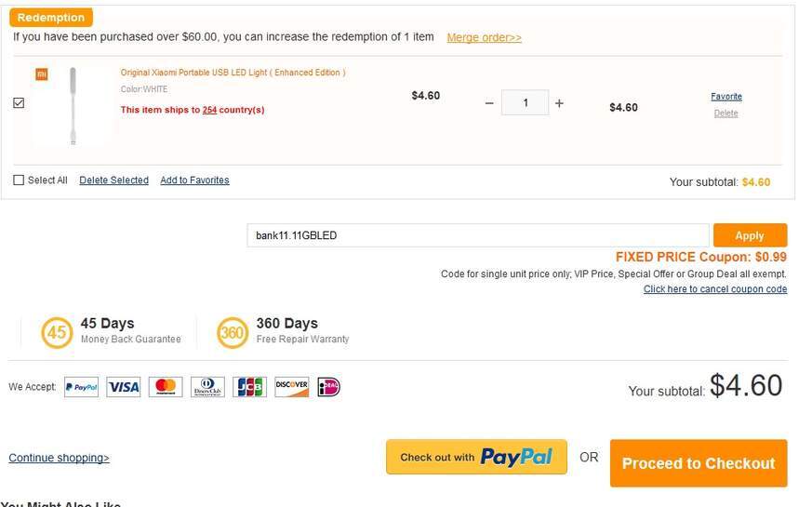Click the 360 days warranty badge
This screenshot has width=812, height=507.
[233, 332]
